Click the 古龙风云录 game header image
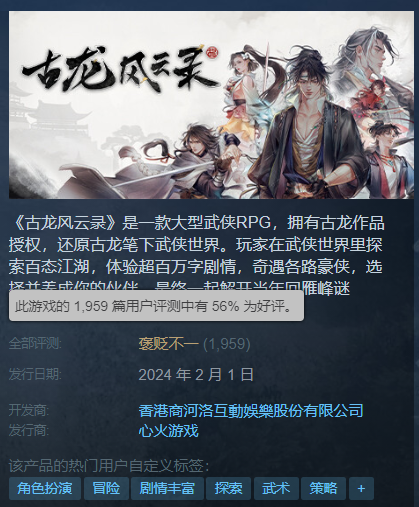Image resolution: width=419 pixels, height=507 pixels. pos(211,105)
